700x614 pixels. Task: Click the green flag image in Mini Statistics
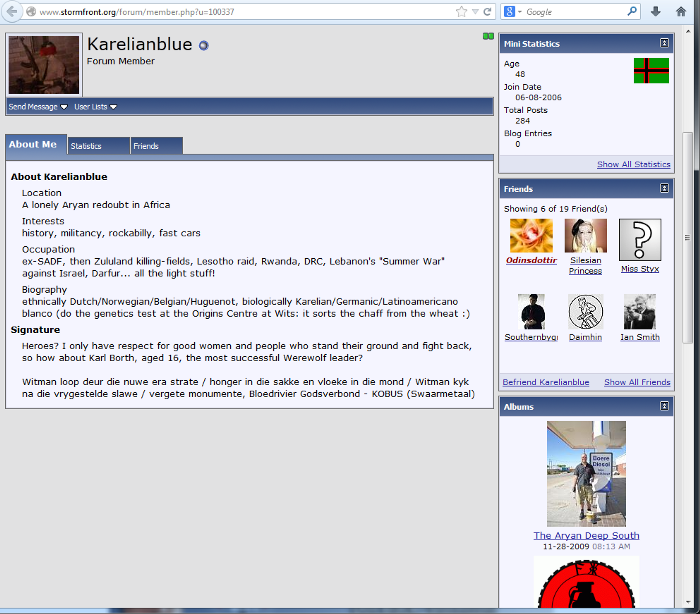coord(651,71)
